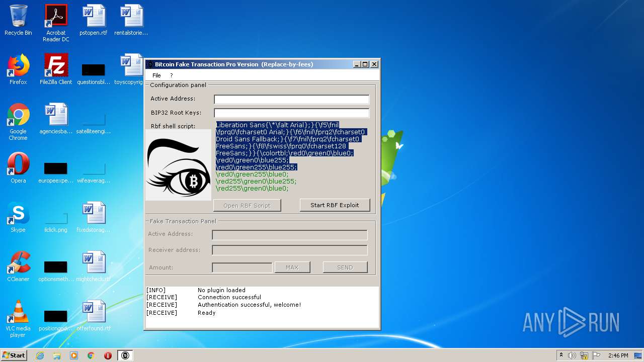This screenshot has width=644, height=362.
Task: Open the network tray icon
Action: click(x=584, y=355)
